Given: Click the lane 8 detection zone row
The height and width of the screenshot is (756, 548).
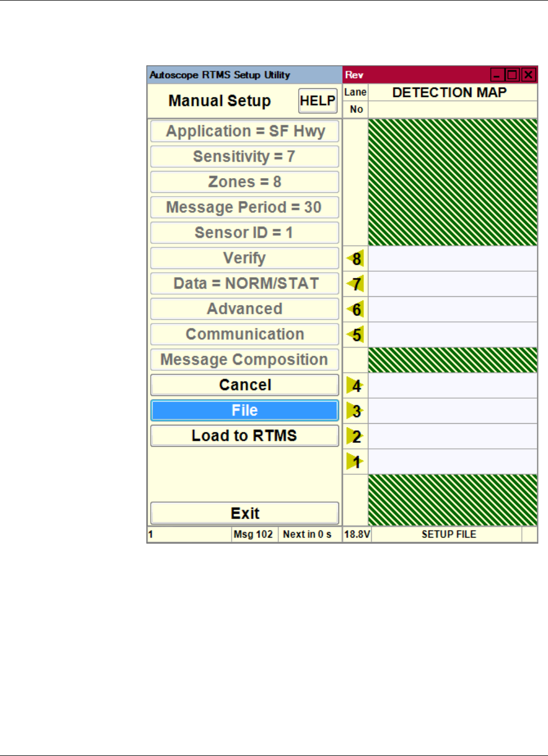Looking at the screenshot, I should point(453,259).
